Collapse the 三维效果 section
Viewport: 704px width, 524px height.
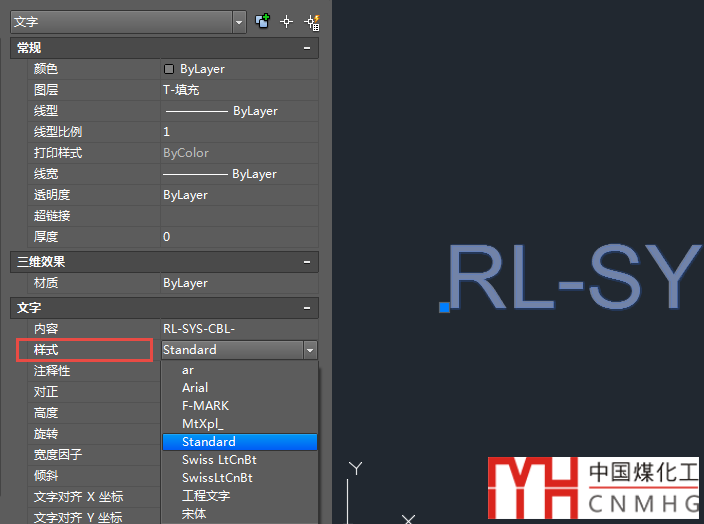click(x=307, y=261)
